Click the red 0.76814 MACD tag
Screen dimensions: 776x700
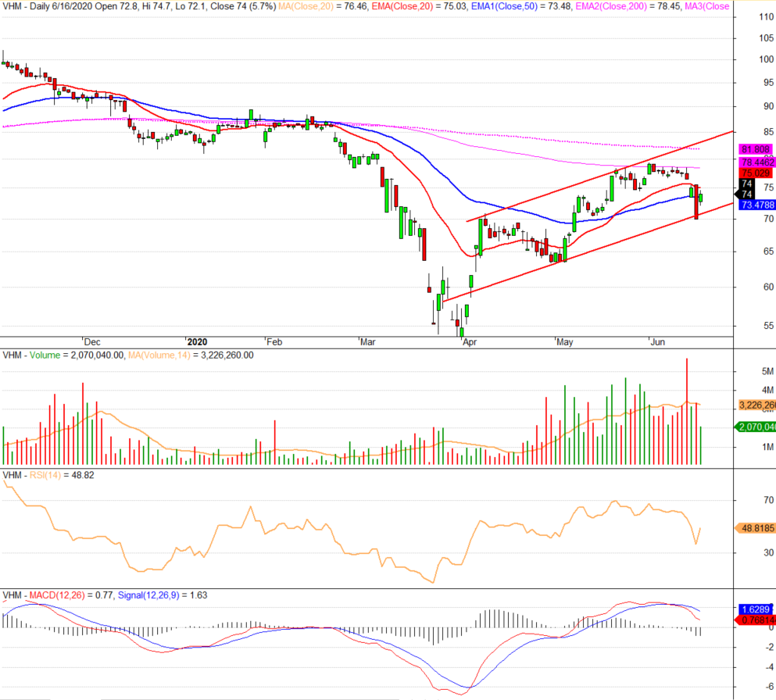(x=756, y=620)
